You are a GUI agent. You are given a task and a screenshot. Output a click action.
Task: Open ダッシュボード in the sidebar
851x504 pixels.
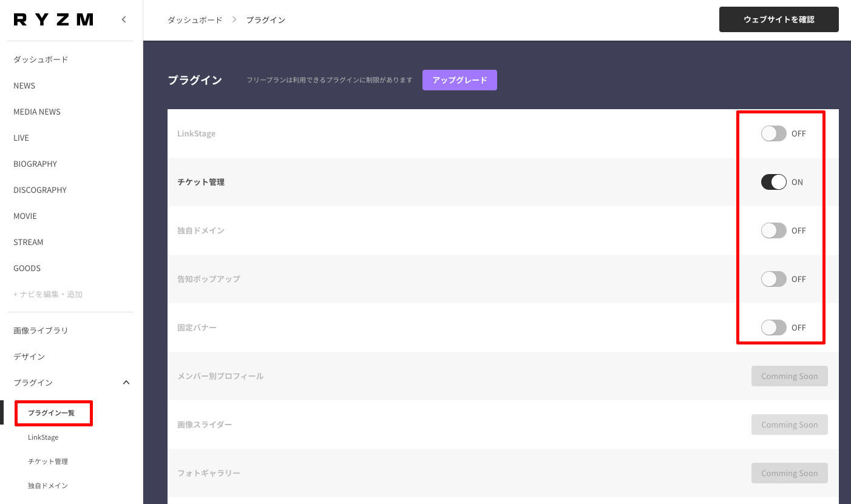[x=41, y=59]
